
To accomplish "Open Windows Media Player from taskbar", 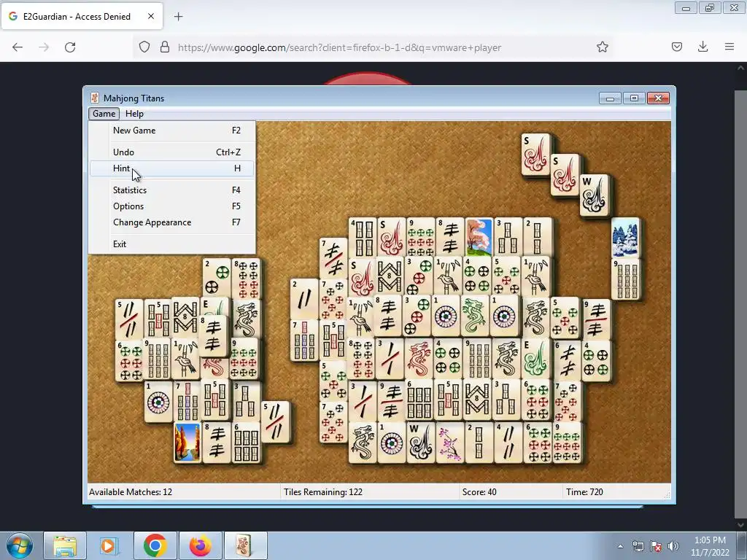I will tap(109, 545).
